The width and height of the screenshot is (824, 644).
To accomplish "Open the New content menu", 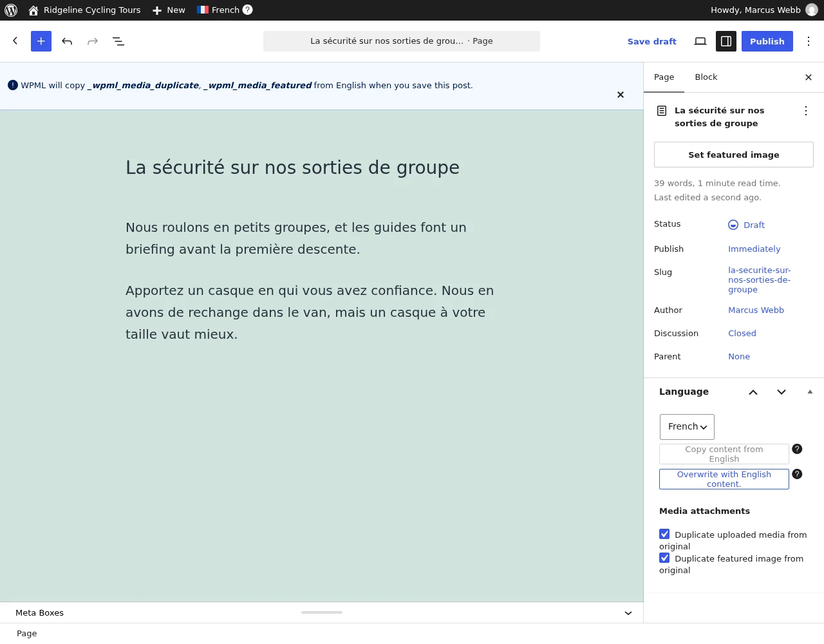I will coord(169,10).
